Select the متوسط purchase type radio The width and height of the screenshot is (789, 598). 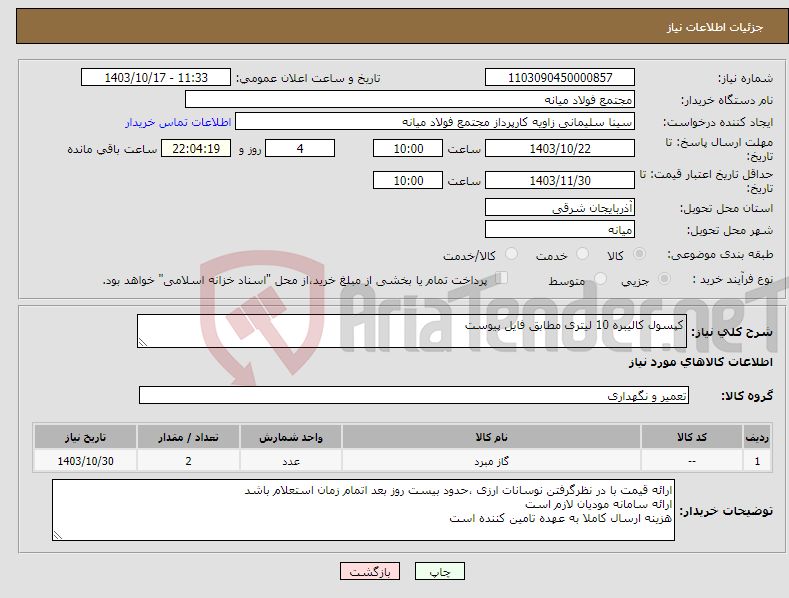[600, 278]
